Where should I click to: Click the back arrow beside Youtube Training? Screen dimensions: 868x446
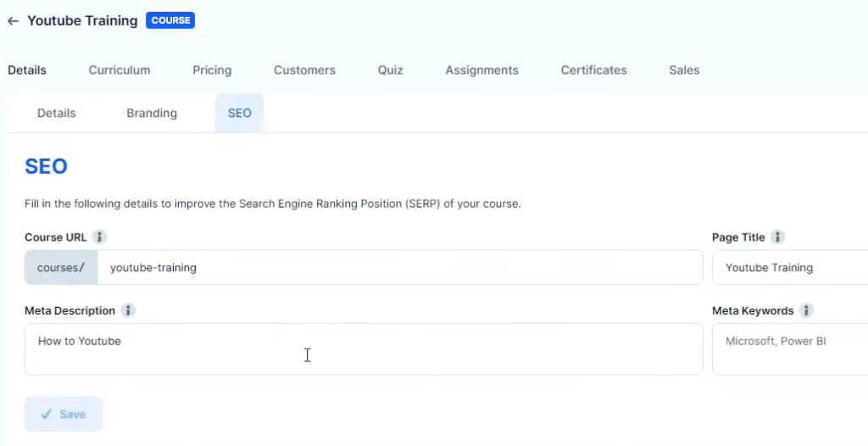coord(13,21)
